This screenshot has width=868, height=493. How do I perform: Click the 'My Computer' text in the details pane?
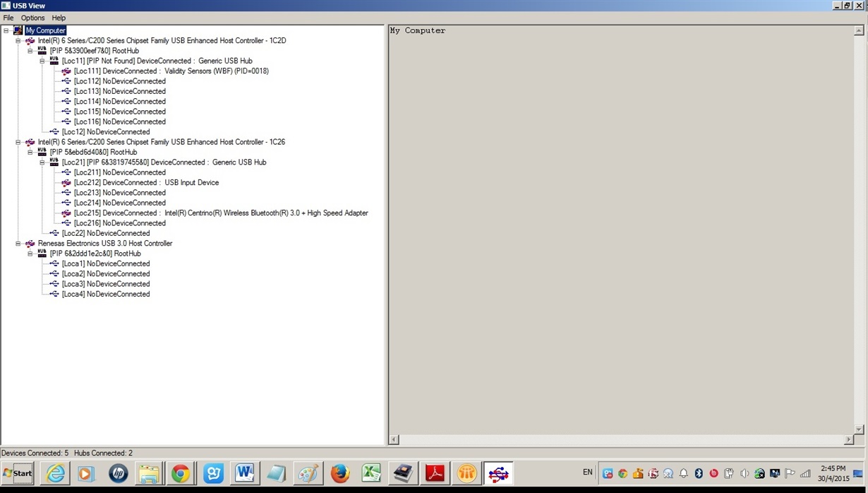[x=418, y=30]
